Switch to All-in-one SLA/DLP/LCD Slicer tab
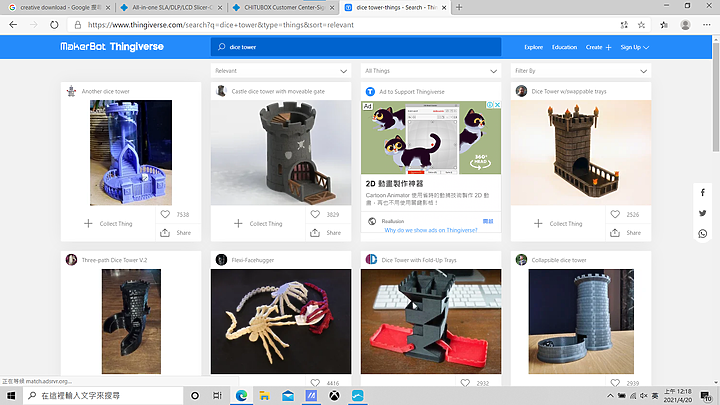 [x=171, y=7]
